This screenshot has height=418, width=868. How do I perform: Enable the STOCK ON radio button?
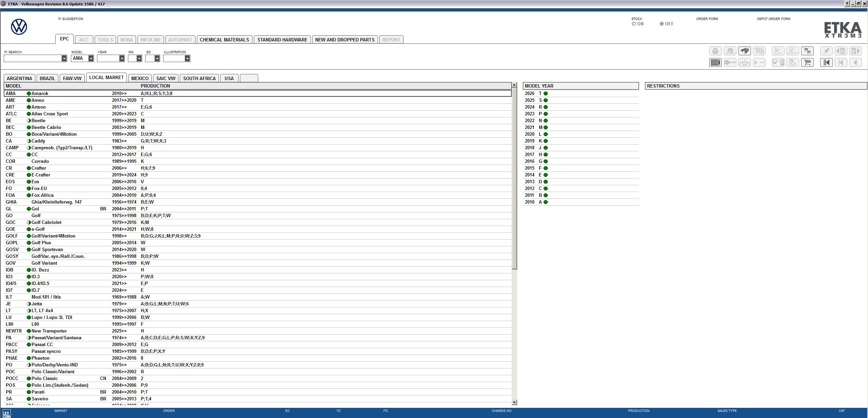(634, 24)
